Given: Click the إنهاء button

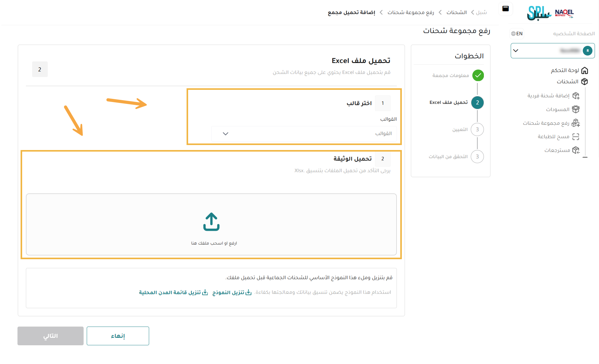Looking at the screenshot, I should [118, 336].
